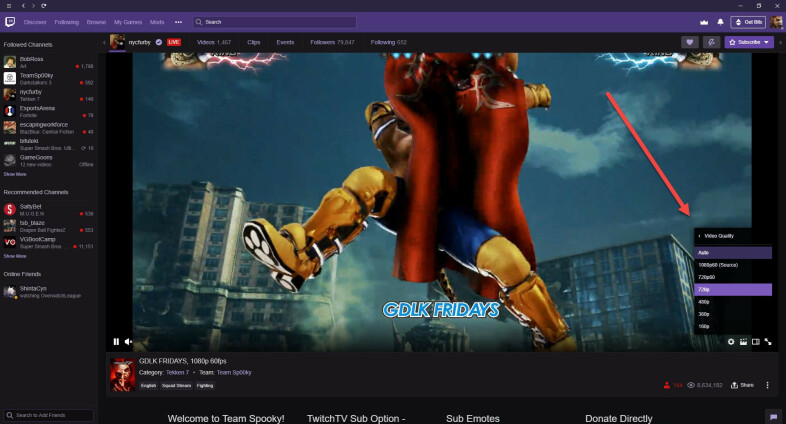Open Prime loot via the crown icon
786x424 pixels.
click(x=704, y=22)
